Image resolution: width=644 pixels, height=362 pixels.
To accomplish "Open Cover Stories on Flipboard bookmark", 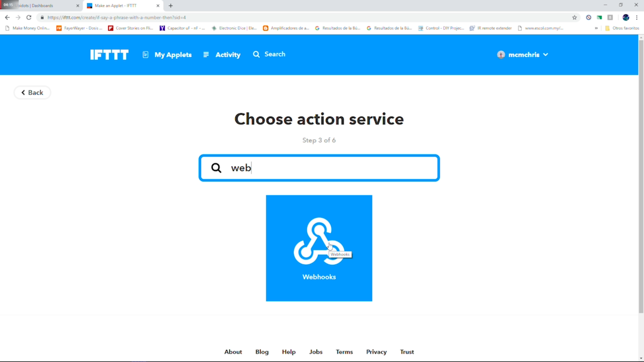I will point(130,28).
